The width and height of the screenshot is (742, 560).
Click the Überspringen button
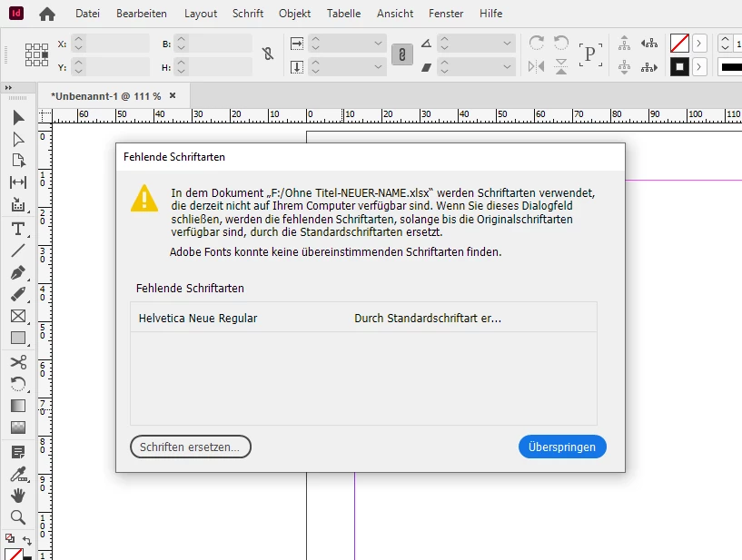562,447
